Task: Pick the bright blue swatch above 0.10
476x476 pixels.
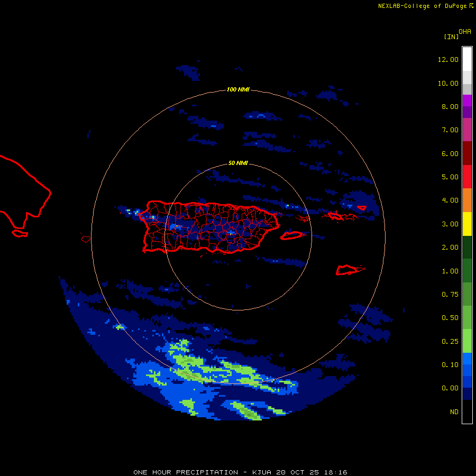Action: (x=467, y=359)
